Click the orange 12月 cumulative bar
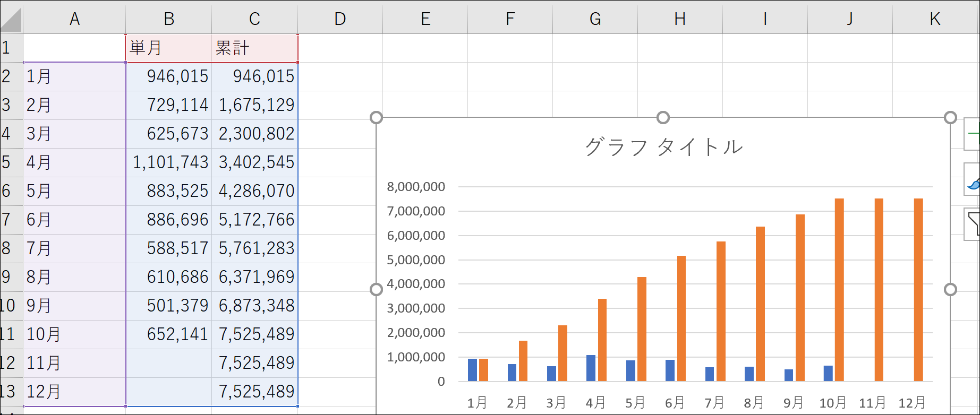Image resolution: width=980 pixels, height=415 pixels. coord(918,290)
